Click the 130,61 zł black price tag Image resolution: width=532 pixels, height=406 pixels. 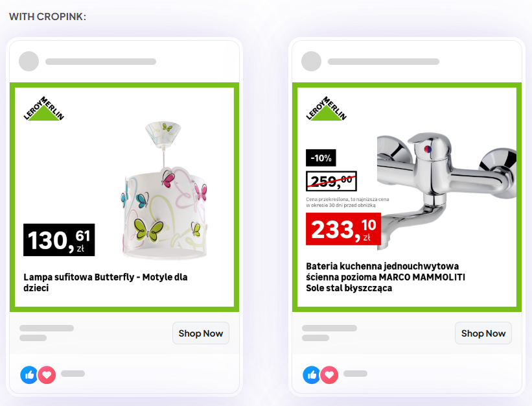tap(59, 240)
